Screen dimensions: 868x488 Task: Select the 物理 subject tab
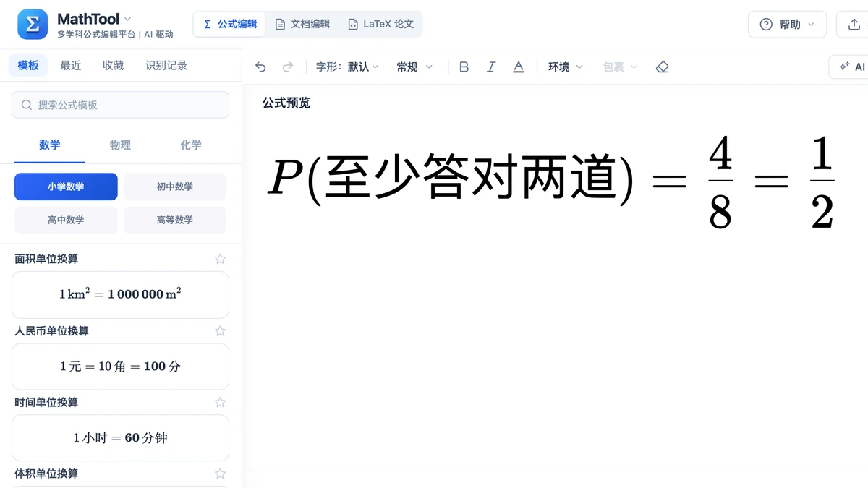pyautogui.click(x=120, y=145)
